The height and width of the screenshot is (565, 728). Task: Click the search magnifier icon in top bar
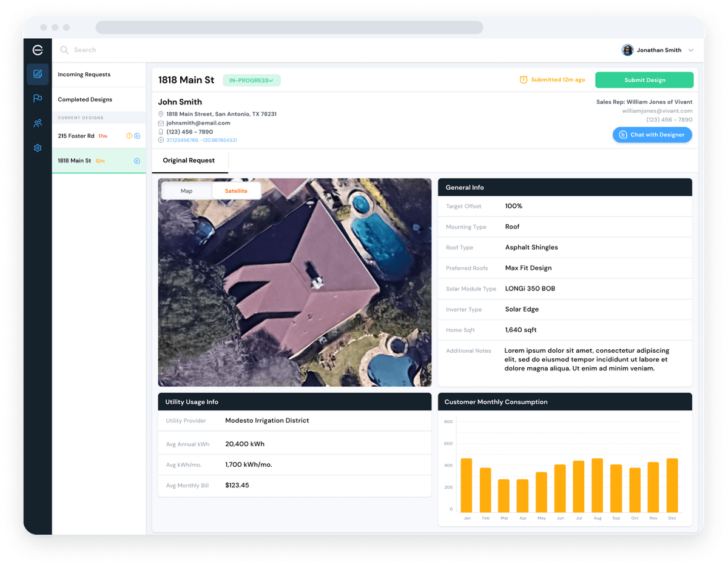(x=64, y=50)
